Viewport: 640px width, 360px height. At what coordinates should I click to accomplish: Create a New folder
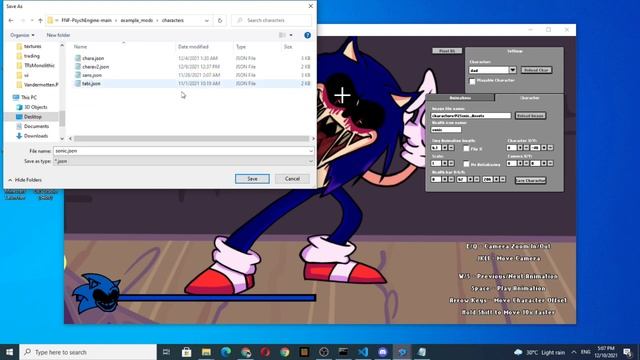pos(58,35)
